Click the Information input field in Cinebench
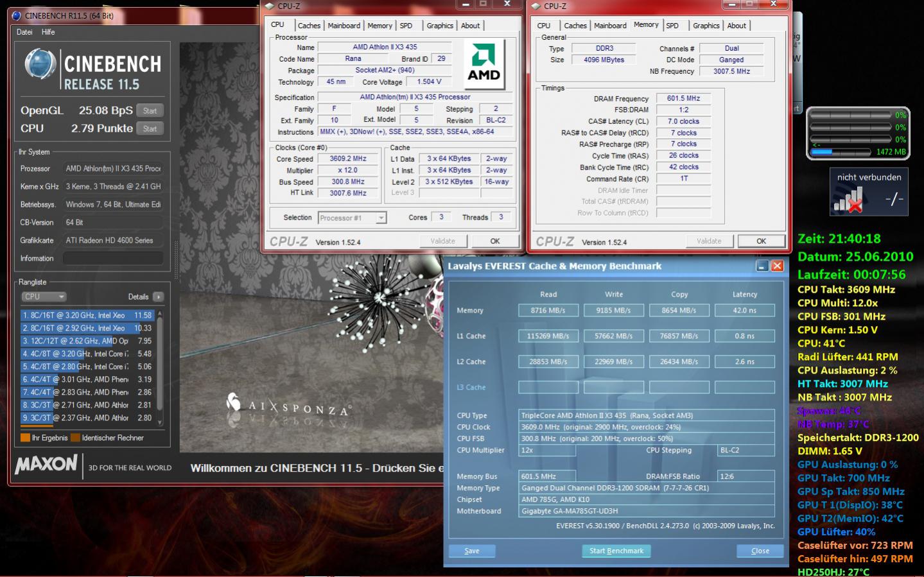Image resolution: width=924 pixels, height=577 pixels. (112, 258)
